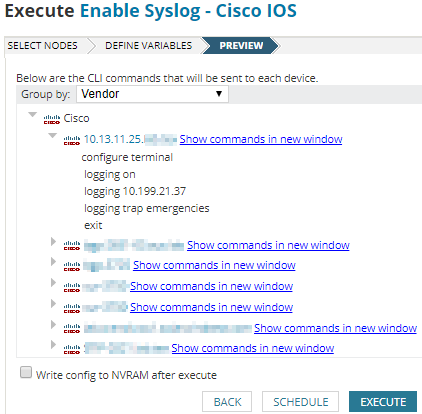This screenshot has width=422, height=414.
Task: Click the Cisco vendor group logo icon
Action: (52, 119)
